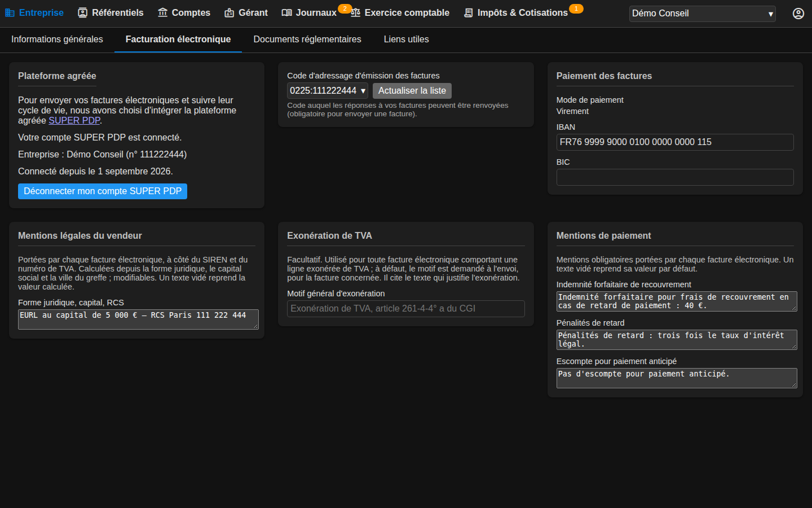Image resolution: width=812 pixels, height=508 pixels.
Task: Expand the 0225:111222444 addressing code dropdown
Action: click(x=328, y=90)
